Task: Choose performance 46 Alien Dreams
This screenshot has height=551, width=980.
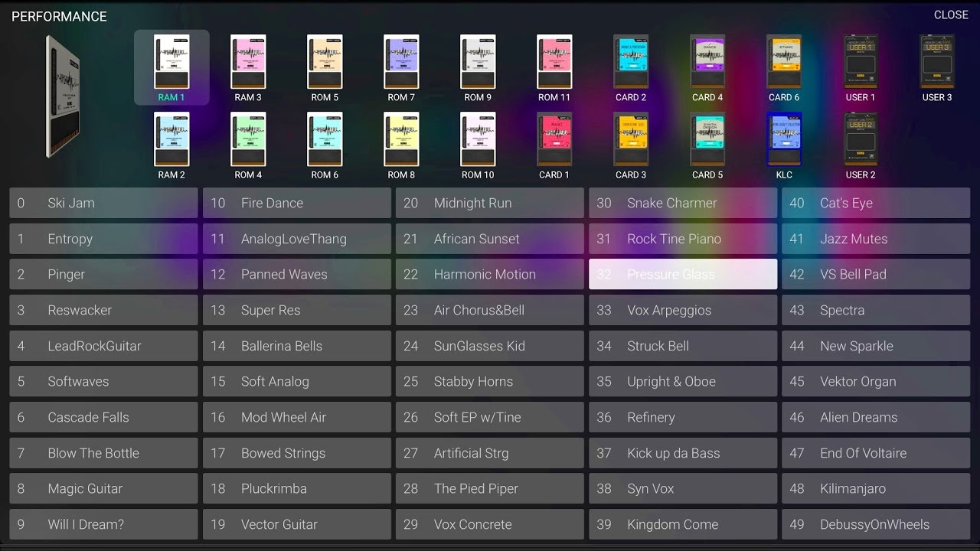Action: pyautogui.click(x=876, y=417)
